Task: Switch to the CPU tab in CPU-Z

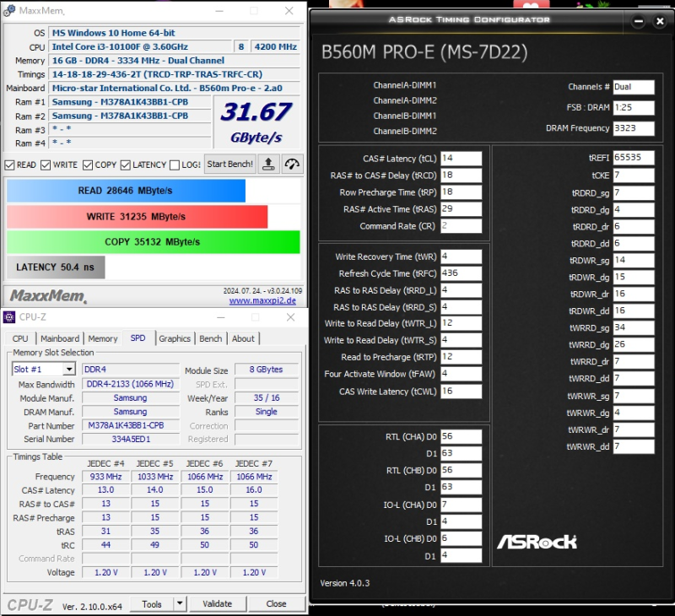Action: [x=20, y=338]
